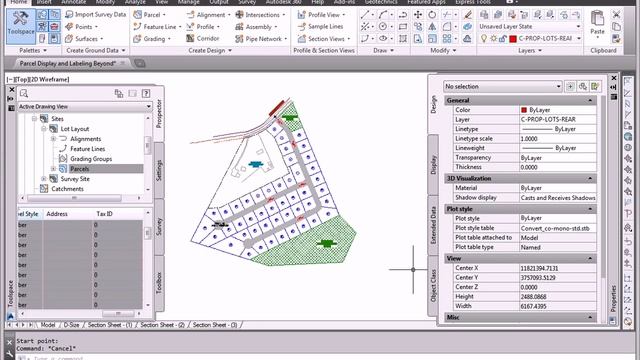Image resolution: width=640 pixels, height=360 pixels.
Task: Select the Move tool in Modify
Action: pos(418,15)
